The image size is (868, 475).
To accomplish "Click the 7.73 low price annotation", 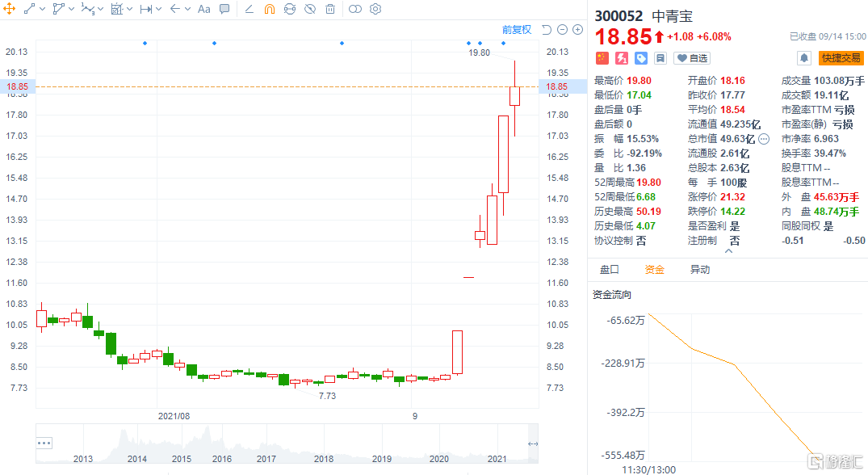I will [327, 396].
